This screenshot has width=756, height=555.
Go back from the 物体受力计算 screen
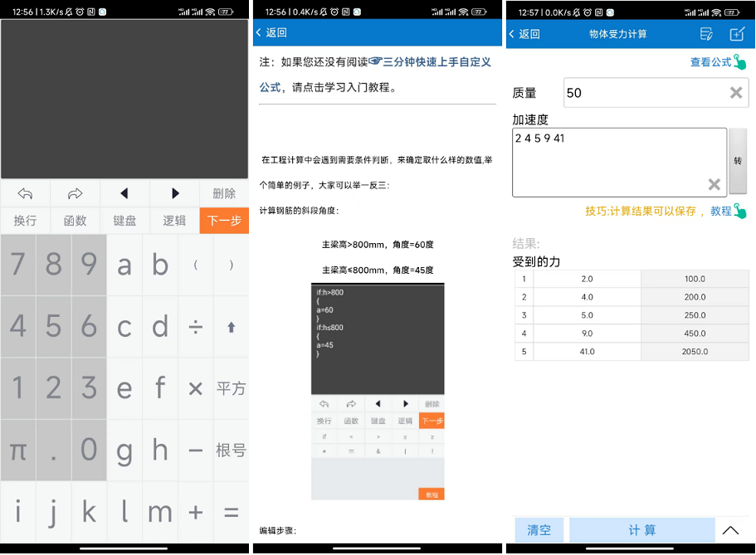point(524,34)
